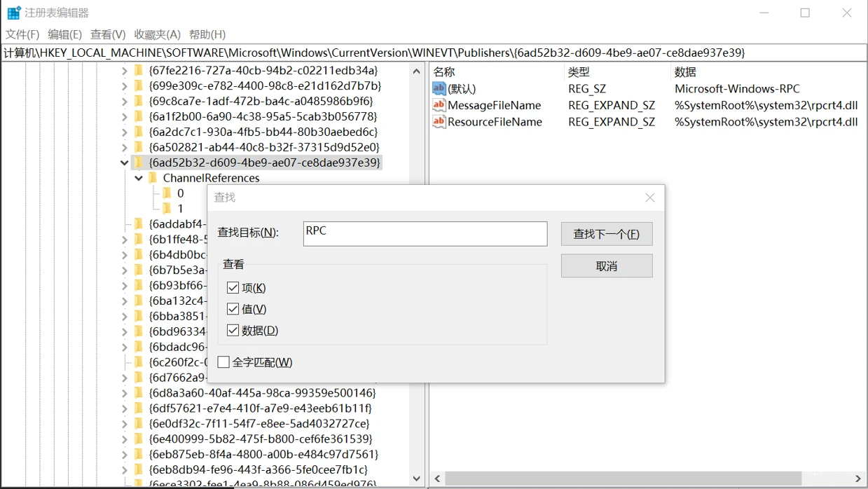
Task: Click the (默认) string value icon
Action: pos(439,89)
